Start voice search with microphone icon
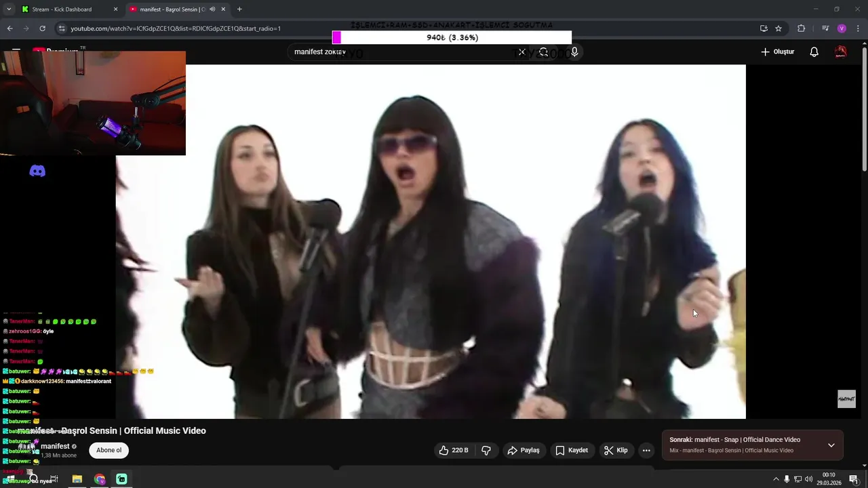Screen dimensions: 868x488 [574, 52]
